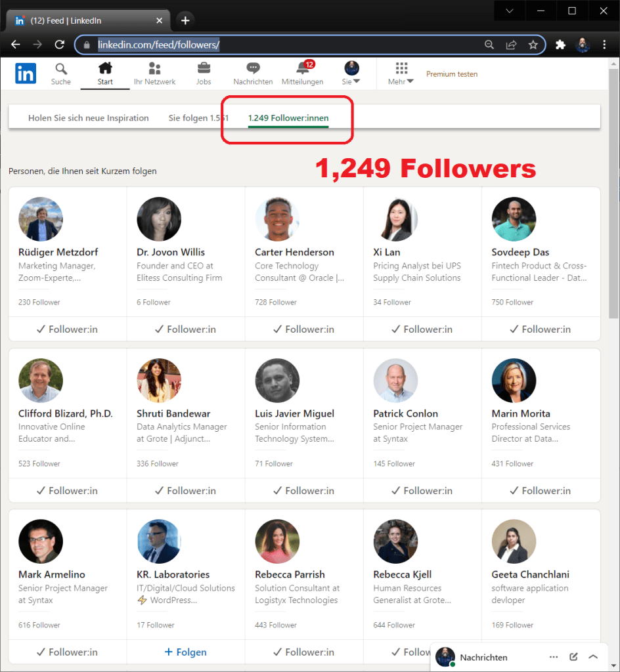
Task: Click the LinkedIn logo icon
Action: [x=26, y=73]
